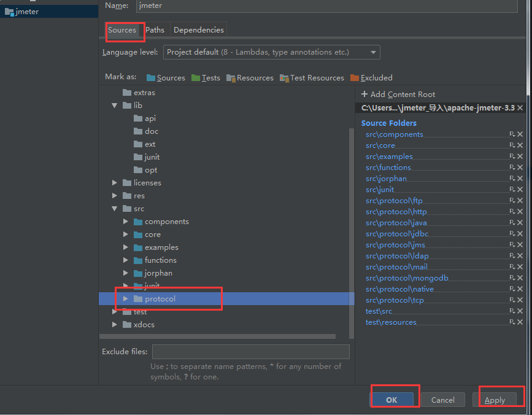Edit properties icon for src\functions
This screenshot has width=532, height=415.
[x=512, y=168]
